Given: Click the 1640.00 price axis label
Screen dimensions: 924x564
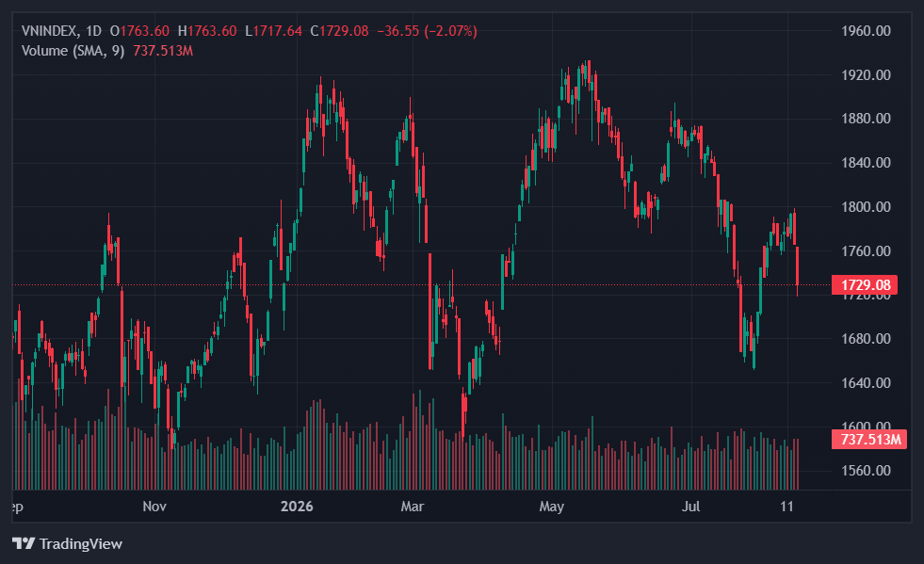Looking at the screenshot, I should coord(866,383).
